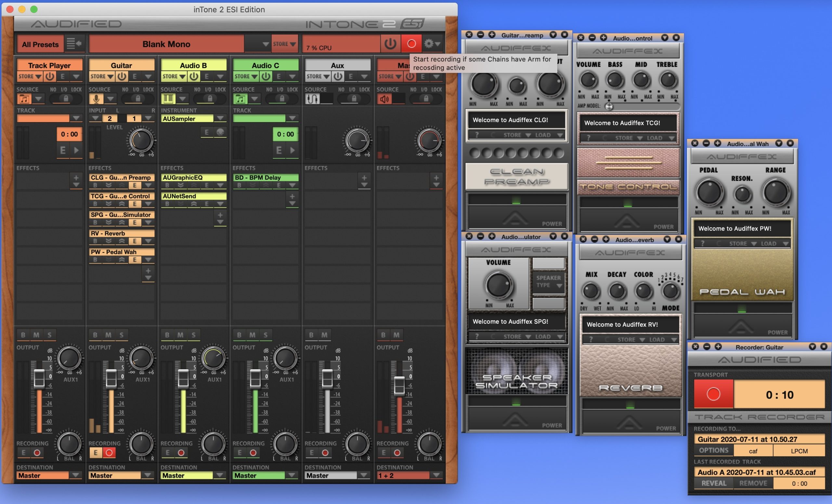
Task: Click the Audio B keyboard instrument source icon
Action: click(x=168, y=99)
